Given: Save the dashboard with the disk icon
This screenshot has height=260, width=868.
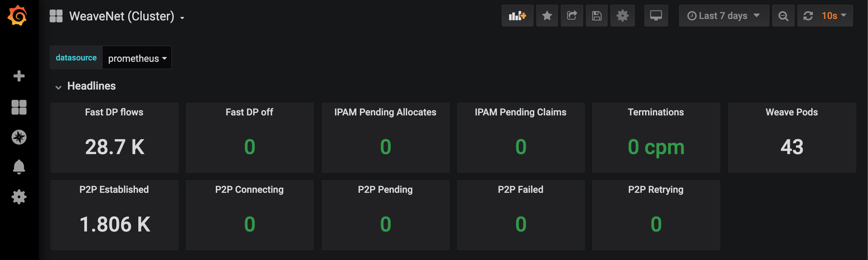Looking at the screenshot, I should coord(597,16).
